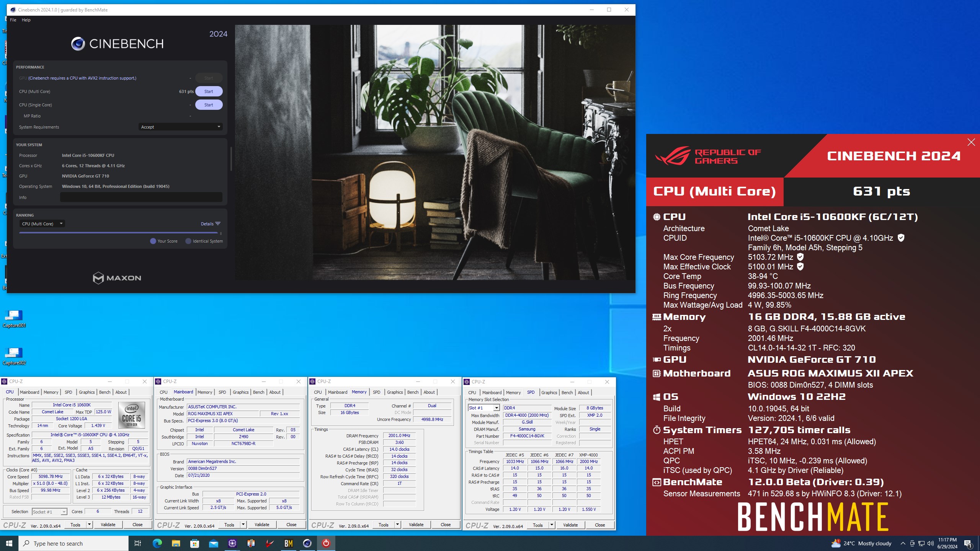Click Tools button in Mainboard CPU-Z window
This screenshot has height=551, width=980.
[229, 525]
